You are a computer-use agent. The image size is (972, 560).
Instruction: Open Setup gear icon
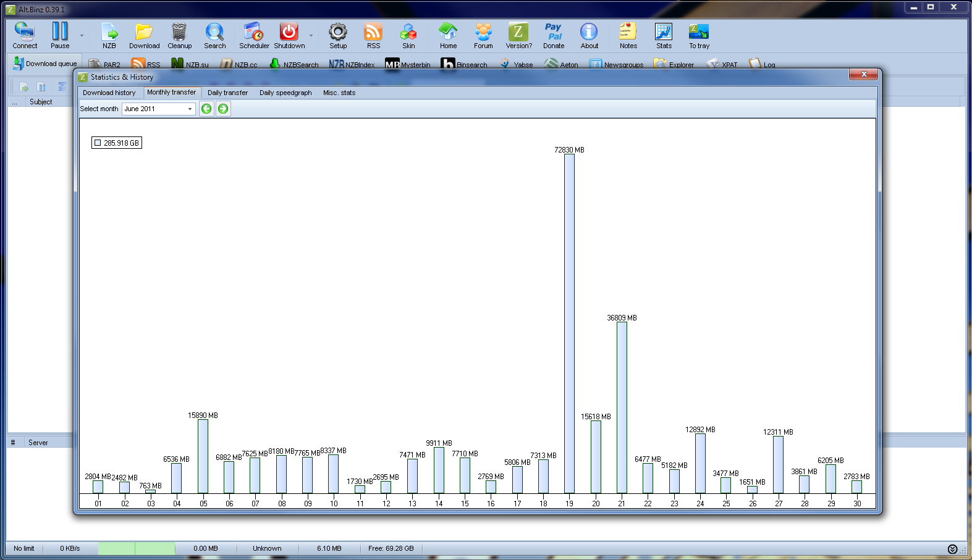coord(338,35)
